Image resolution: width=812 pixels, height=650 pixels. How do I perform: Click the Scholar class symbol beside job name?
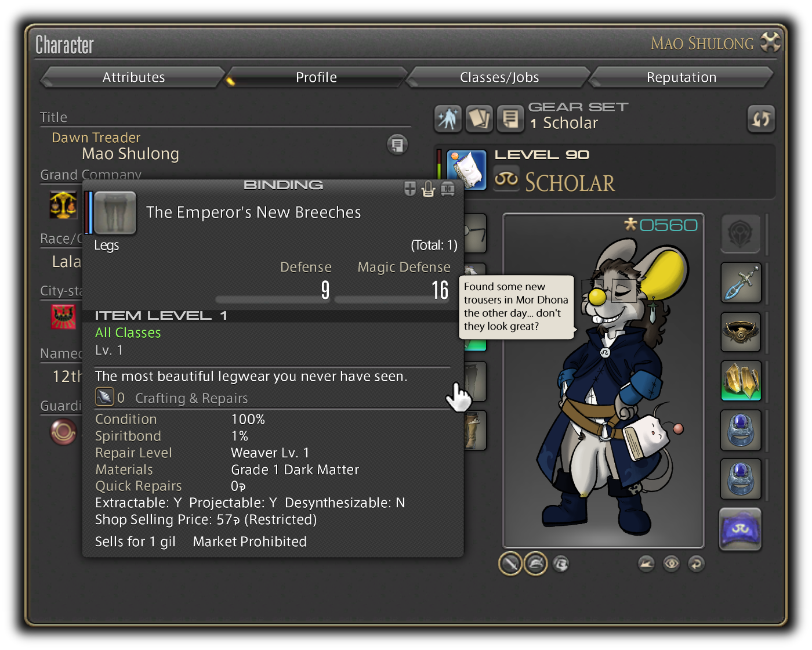click(506, 179)
